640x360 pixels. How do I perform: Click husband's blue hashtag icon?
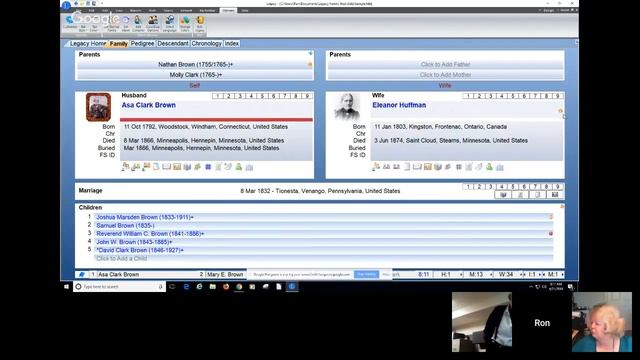click(208, 167)
